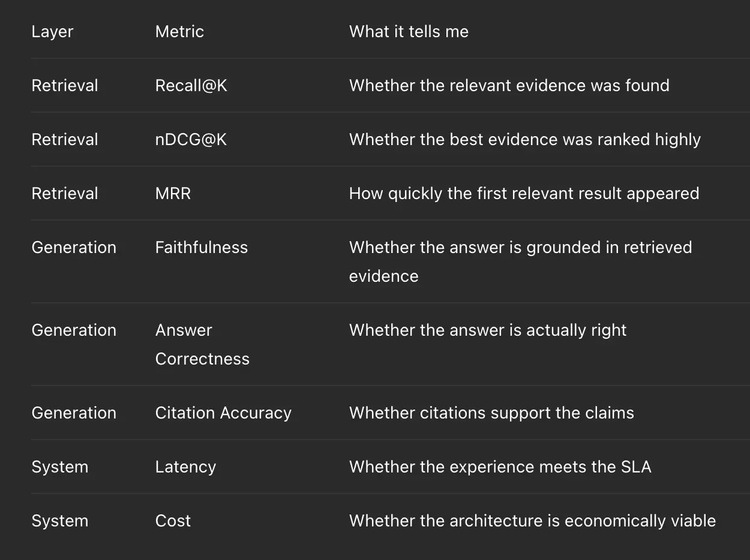
Task: Click the MRR metric cell
Action: 173,194
